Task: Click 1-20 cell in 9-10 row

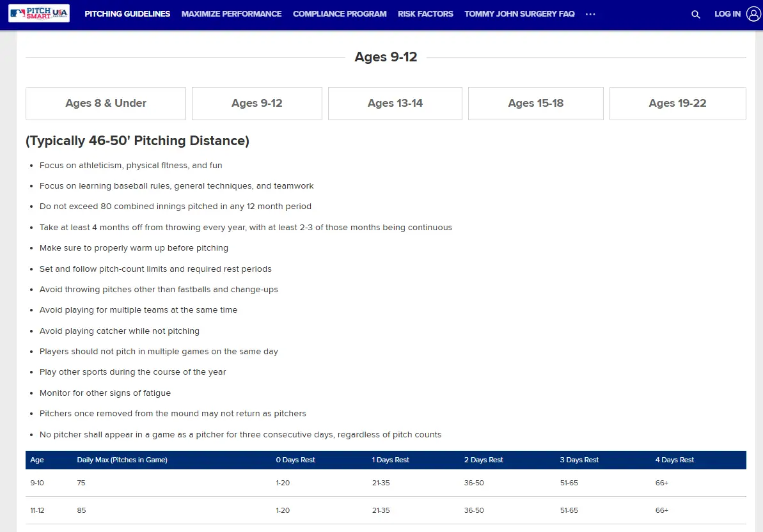Action: pyautogui.click(x=283, y=483)
